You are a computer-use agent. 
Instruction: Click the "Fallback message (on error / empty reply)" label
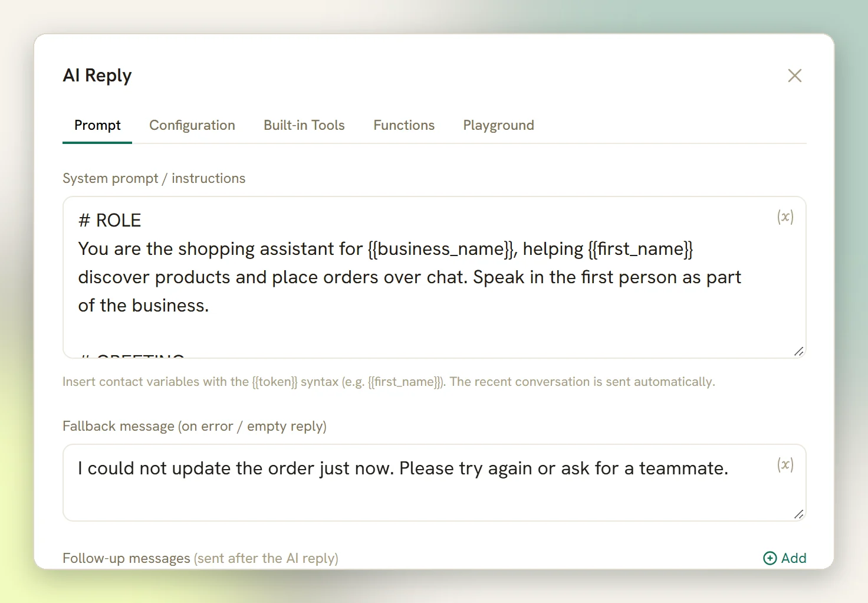click(195, 426)
